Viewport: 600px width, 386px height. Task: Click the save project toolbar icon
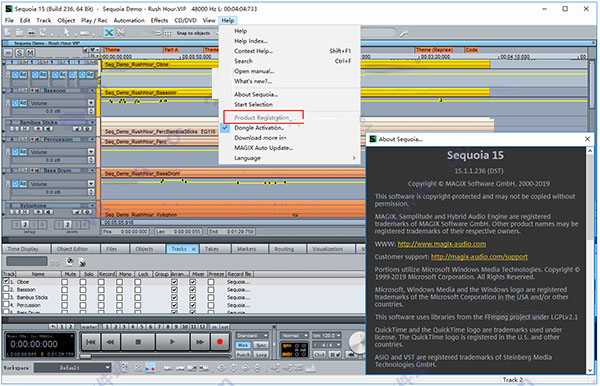pos(31,33)
